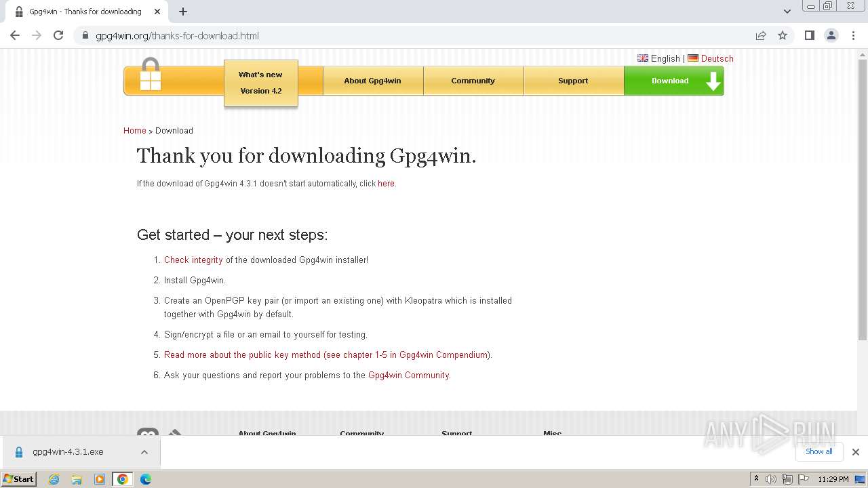Switch language to Deutsch
868x488 pixels.
coord(711,58)
